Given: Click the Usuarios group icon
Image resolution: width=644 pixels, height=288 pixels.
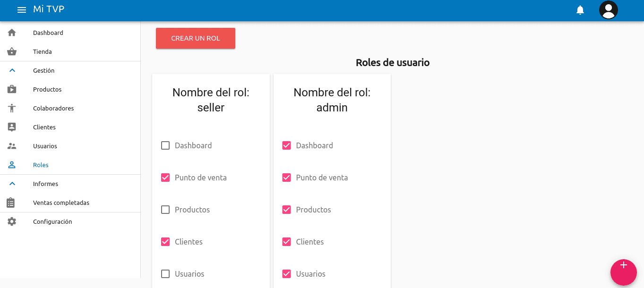Looking at the screenshot, I should [x=12, y=146].
